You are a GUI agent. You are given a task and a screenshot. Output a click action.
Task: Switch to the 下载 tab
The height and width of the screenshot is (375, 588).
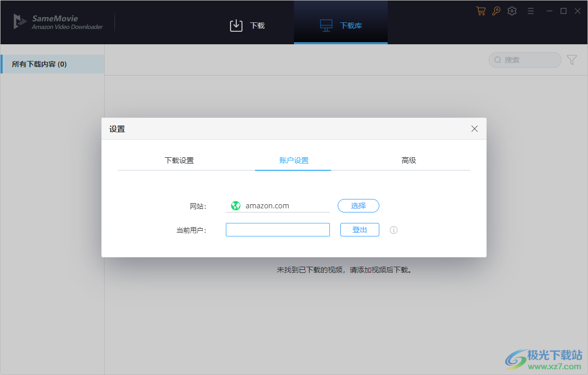(247, 26)
